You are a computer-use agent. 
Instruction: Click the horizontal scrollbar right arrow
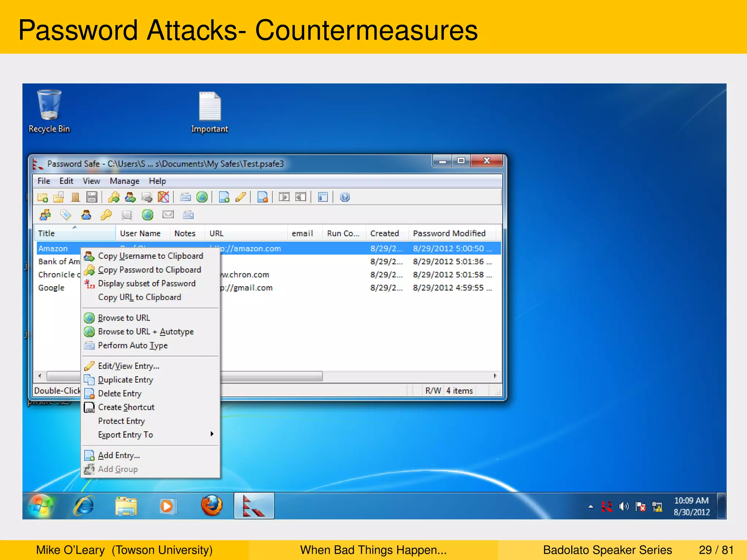point(495,376)
